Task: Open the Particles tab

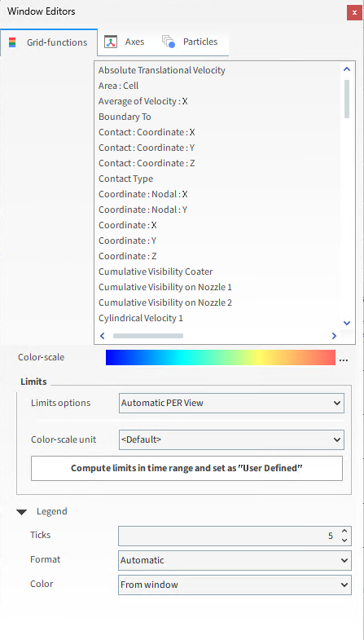Action: tap(191, 42)
